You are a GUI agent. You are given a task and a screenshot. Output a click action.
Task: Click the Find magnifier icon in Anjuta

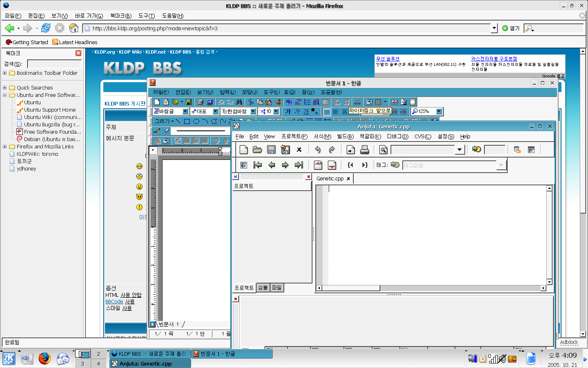click(x=383, y=150)
